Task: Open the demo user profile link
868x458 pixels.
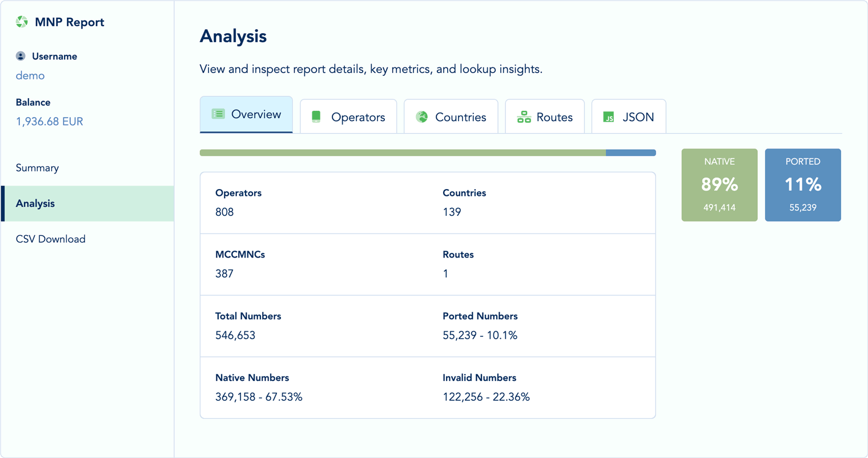Action: coord(30,75)
